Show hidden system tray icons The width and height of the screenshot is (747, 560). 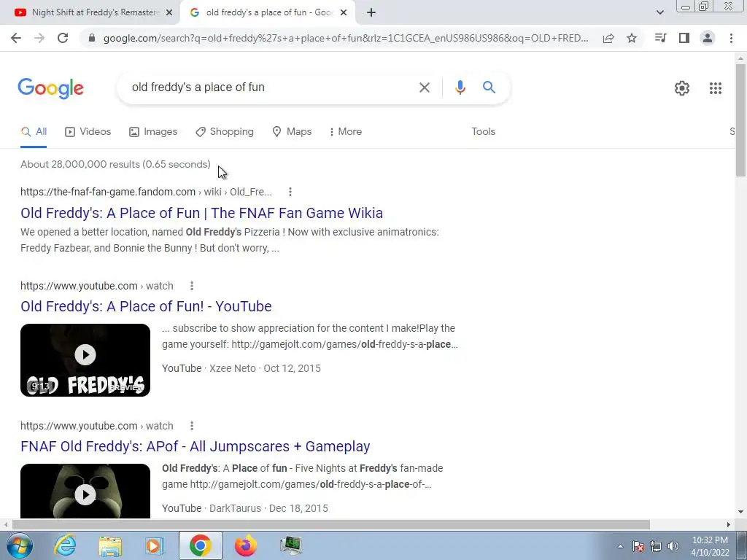click(x=620, y=547)
